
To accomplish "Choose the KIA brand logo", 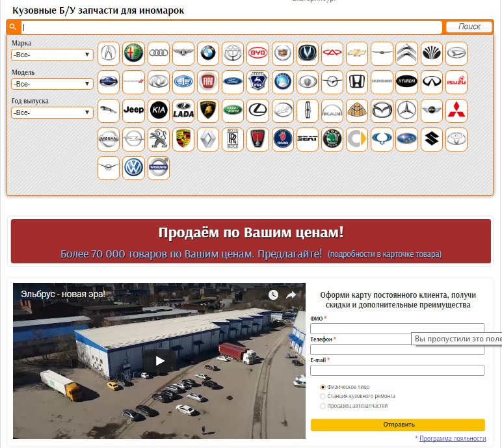I will (x=159, y=111).
